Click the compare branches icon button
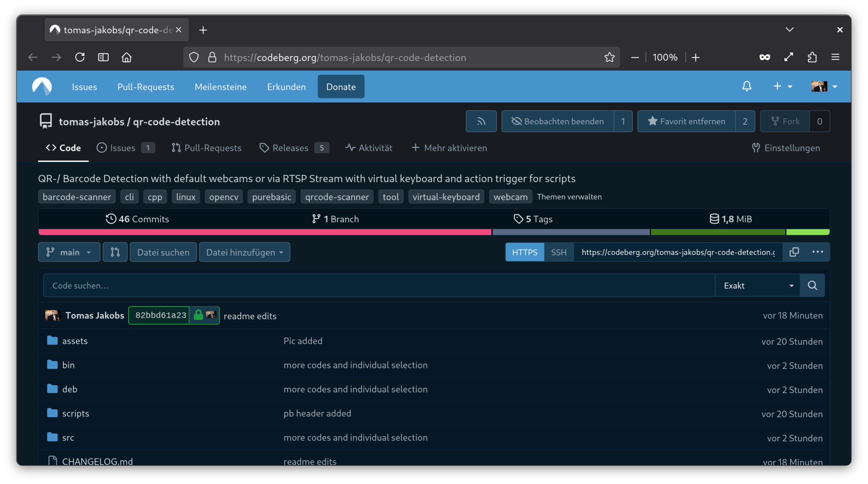Image resolution: width=868 pixels, height=484 pixels. point(115,252)
